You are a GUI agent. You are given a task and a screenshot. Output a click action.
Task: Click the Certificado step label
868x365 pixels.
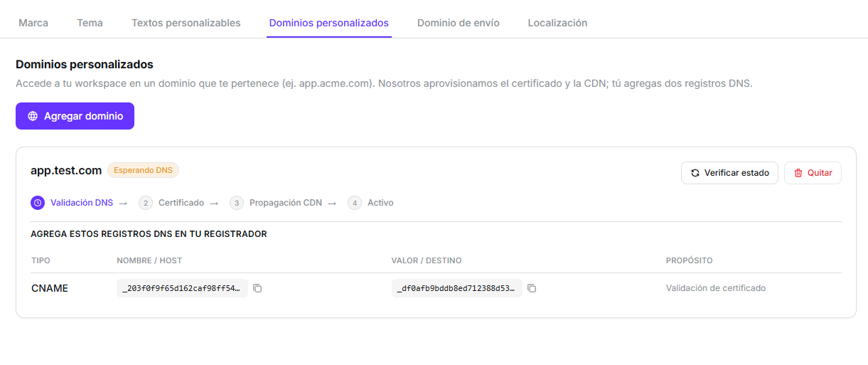(x=181, y=203)
